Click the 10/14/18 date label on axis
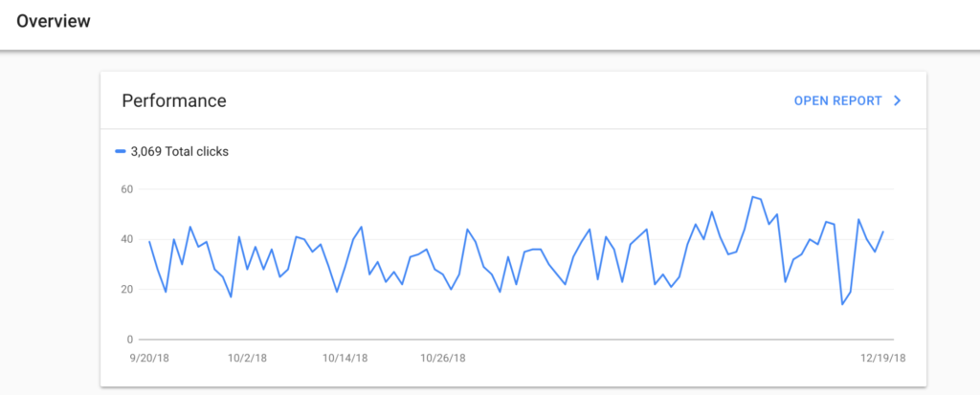The height and width of the screenshot is (395, 980). point(345,358)
